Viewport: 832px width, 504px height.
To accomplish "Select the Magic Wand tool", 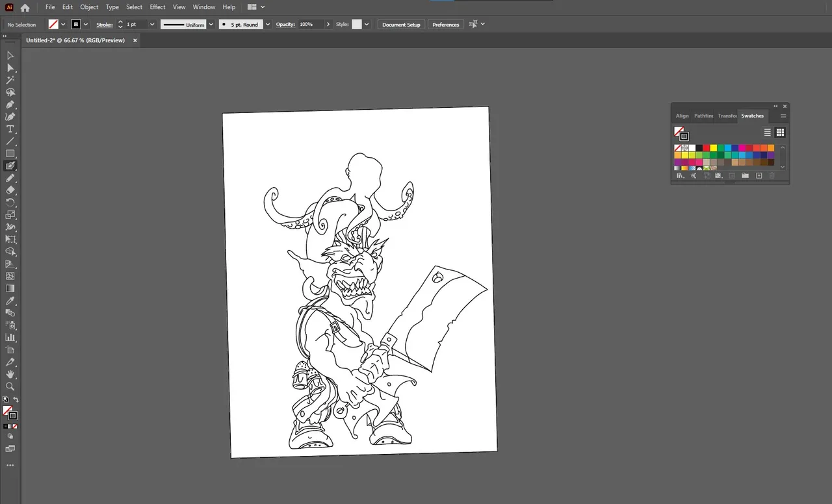I will click(10, 81).
